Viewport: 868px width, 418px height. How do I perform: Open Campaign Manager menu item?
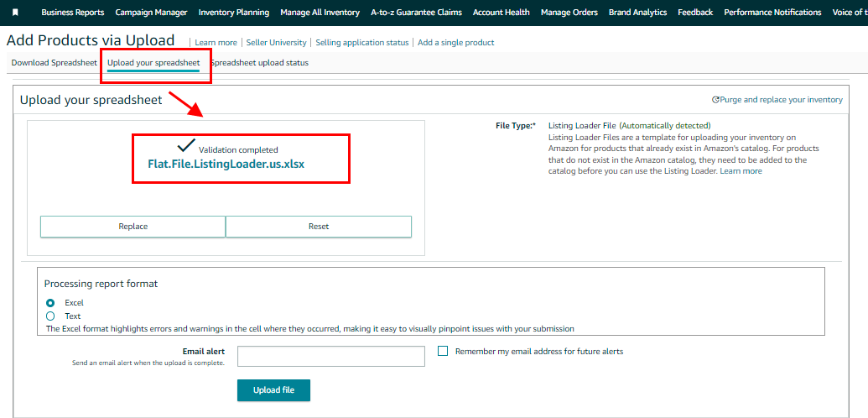151,13
